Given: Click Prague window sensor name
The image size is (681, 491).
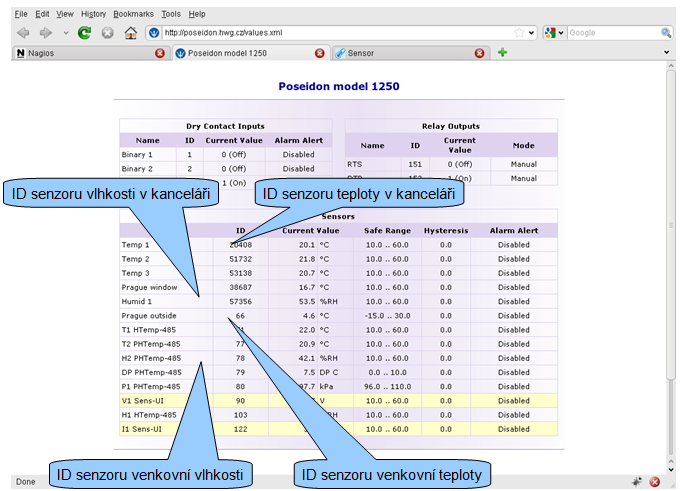Looking at the screenshot, I should 149,287.
